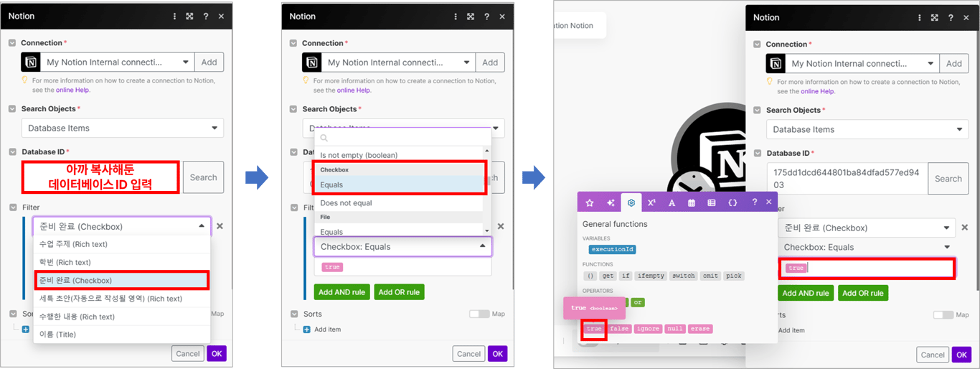Close the functions popup with its X icon

pos(769,202)
